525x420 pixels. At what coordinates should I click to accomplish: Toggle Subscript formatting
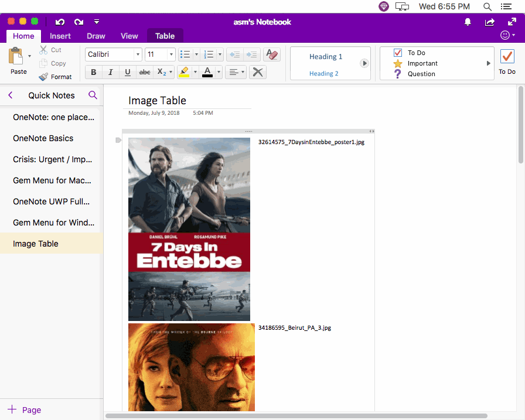pyautogui.click(x=161, y=72)
